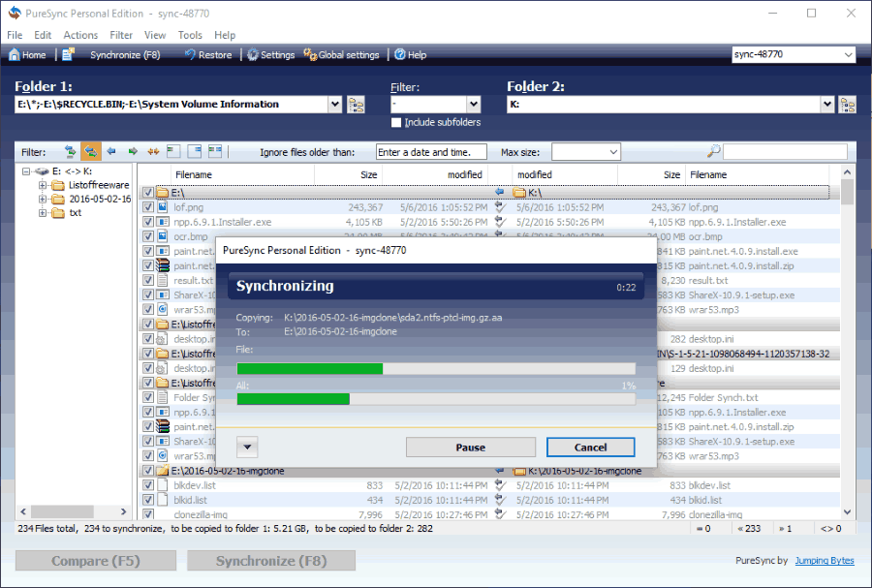Uncheck the blkid.list checkbox
This screenshot has width=872, height=588.
[x=148, y=500]
